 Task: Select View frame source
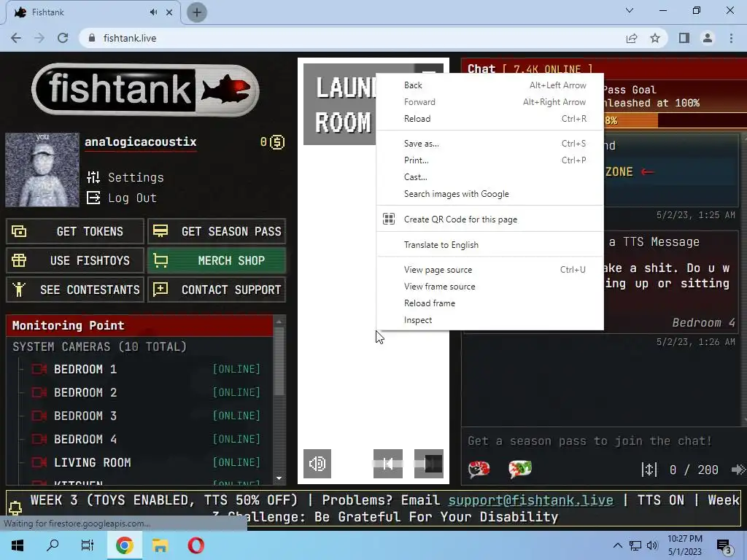(489, 286)
